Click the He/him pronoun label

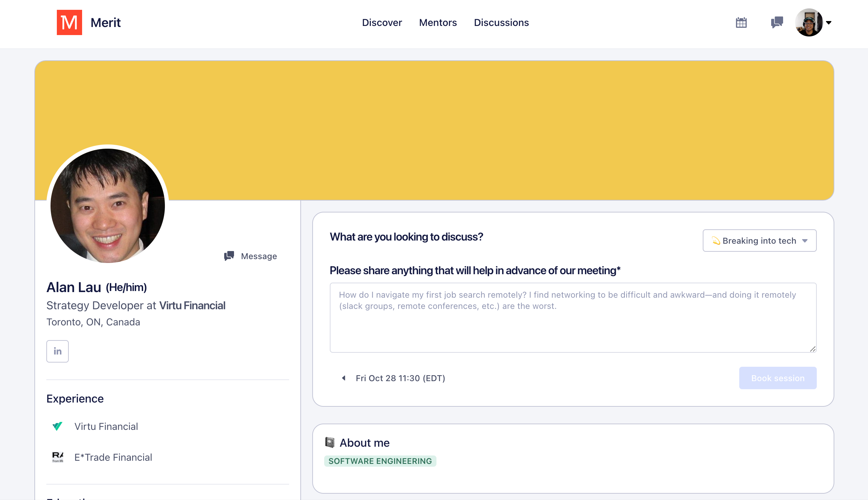click(127, 287)
